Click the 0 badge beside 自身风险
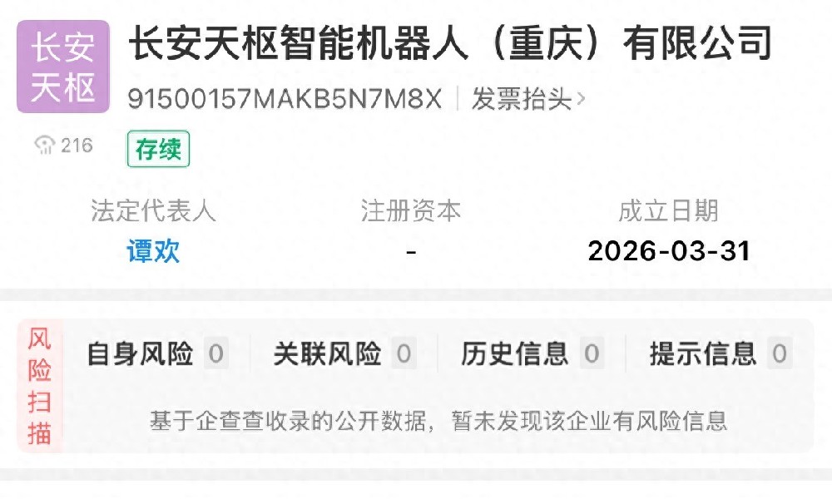This screenshot has height=504, width=832. point(216,353)
